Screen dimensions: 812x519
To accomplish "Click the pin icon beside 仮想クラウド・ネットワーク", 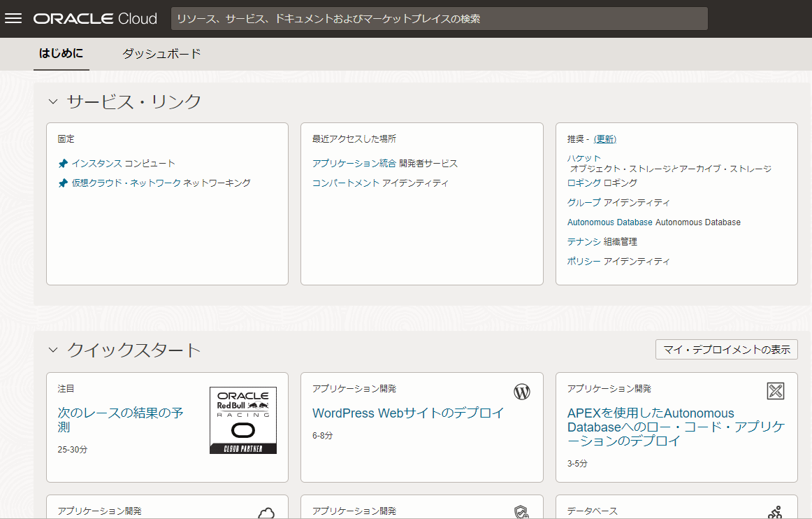I will [x=63, y=183].
